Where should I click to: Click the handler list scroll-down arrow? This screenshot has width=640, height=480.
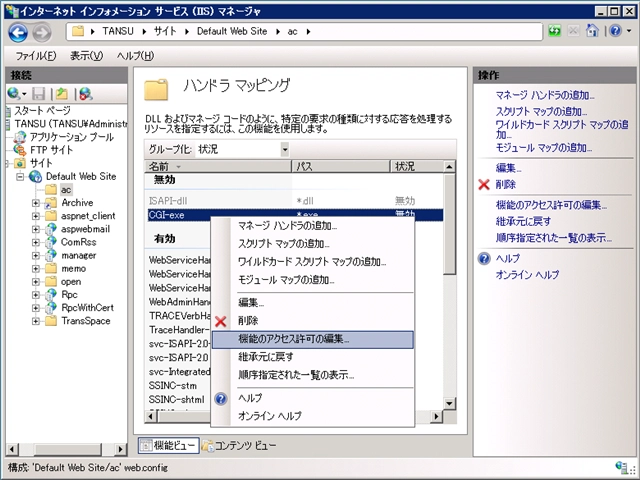pos(449,404)
